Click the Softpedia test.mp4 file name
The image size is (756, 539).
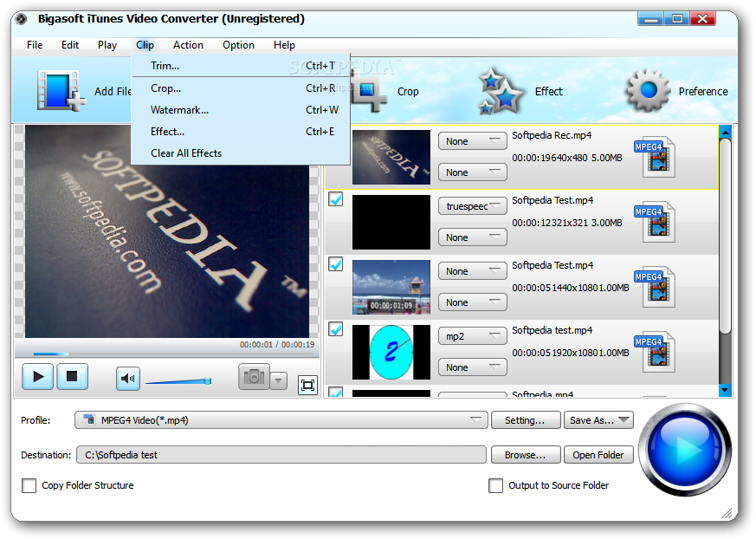[x=552, y=330]
